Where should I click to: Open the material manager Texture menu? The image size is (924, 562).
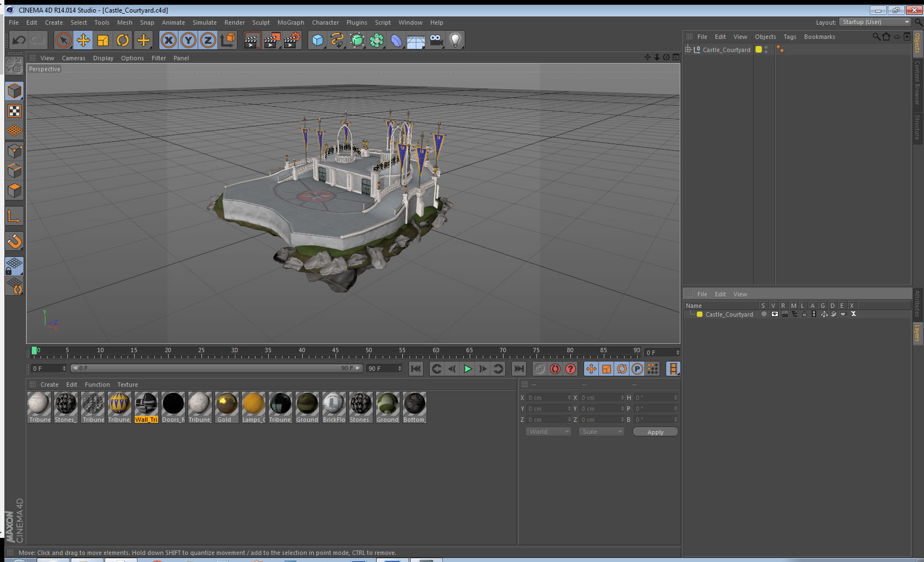coord(128,385)
